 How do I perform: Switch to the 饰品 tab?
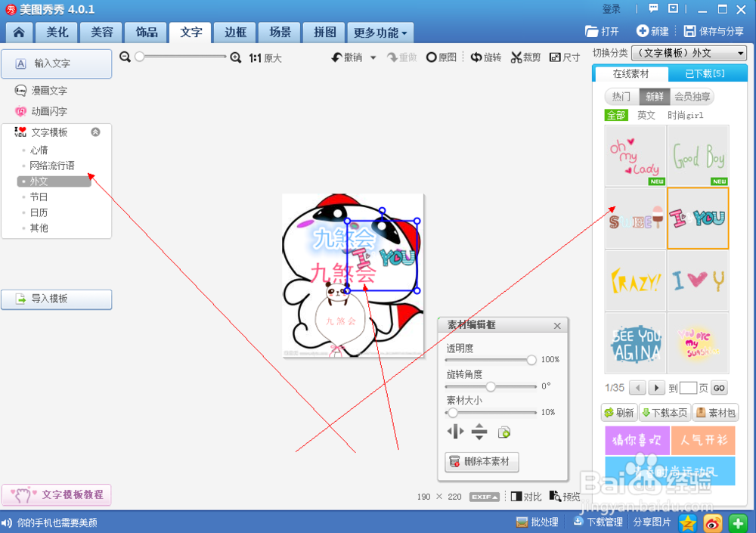[146, 33]
